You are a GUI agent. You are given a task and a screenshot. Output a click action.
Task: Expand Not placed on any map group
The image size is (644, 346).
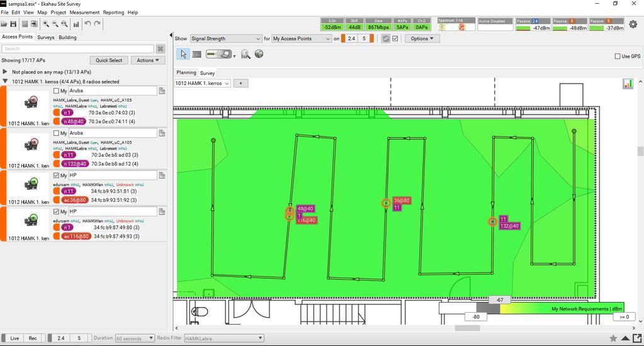pyautogui.click(x=5, y=72)
